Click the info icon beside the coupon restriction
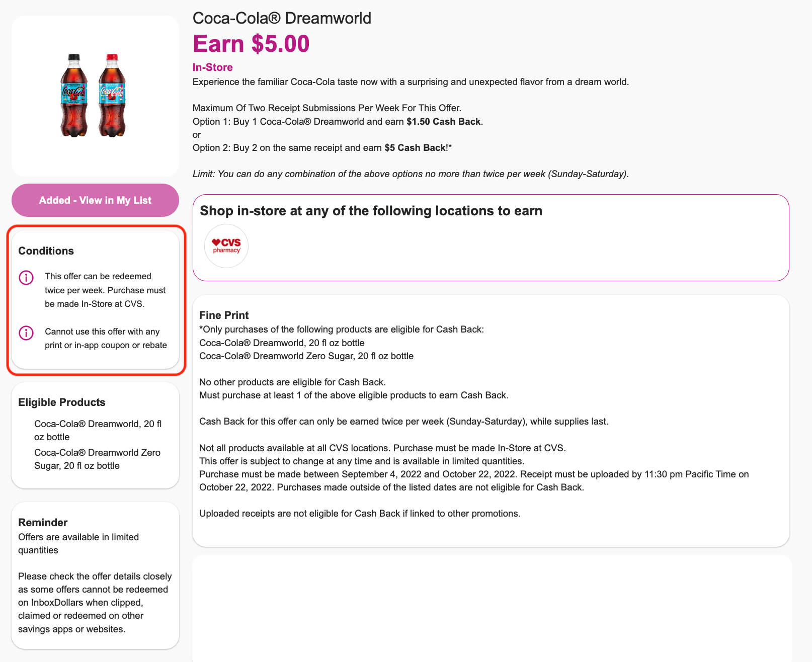 click(x=26, y=333)
